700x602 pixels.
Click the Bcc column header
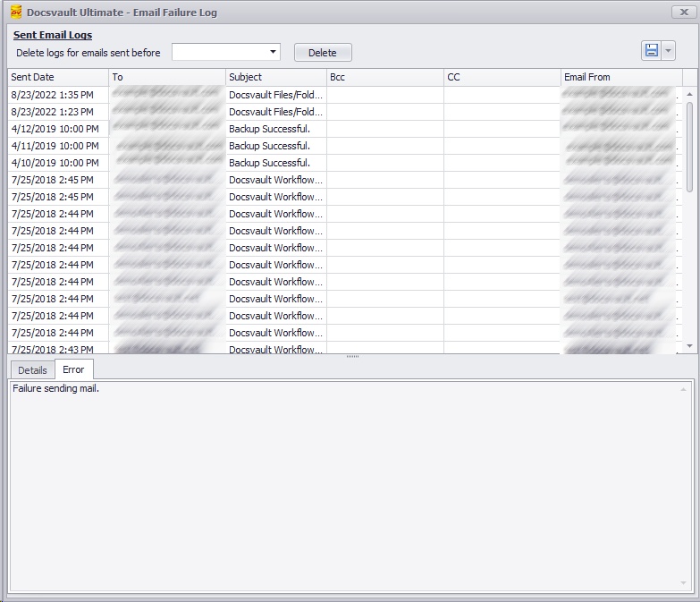coord(384,77)
